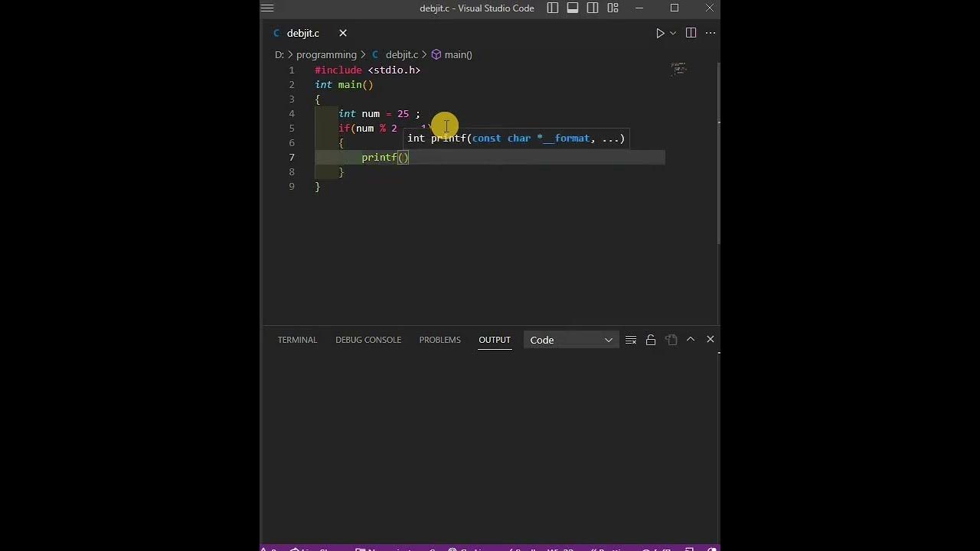Switch to the PROBLEMS tab
This screenshot has width=980, height=551.
[440, 340]
